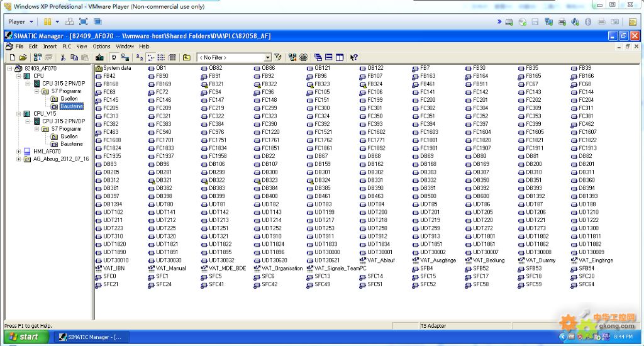Collapse the CPU station node

[18, 76]
